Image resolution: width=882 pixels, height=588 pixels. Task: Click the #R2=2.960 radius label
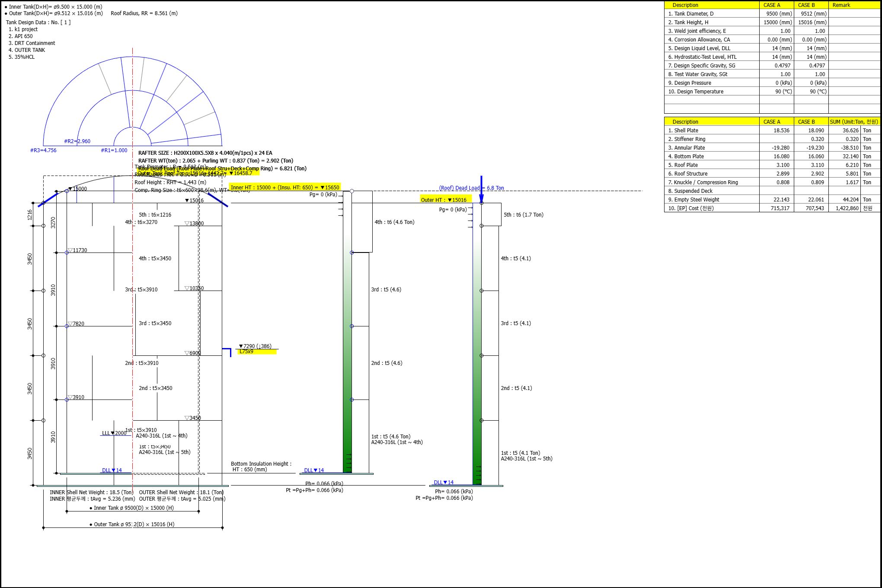pyautogui.click(x=77, y=141)
